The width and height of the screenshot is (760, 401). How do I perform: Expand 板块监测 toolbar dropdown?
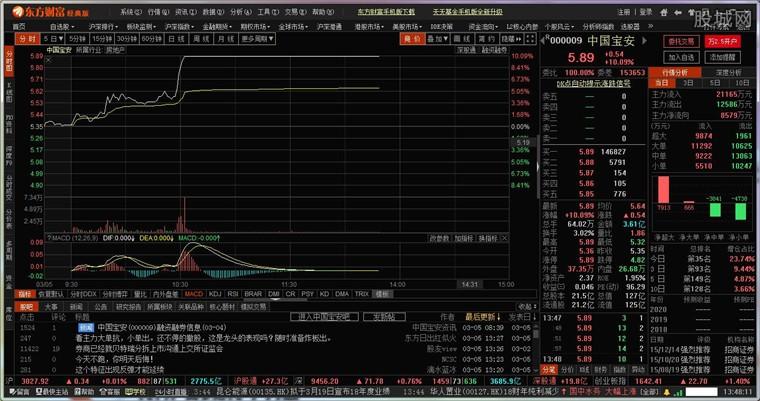142,27
